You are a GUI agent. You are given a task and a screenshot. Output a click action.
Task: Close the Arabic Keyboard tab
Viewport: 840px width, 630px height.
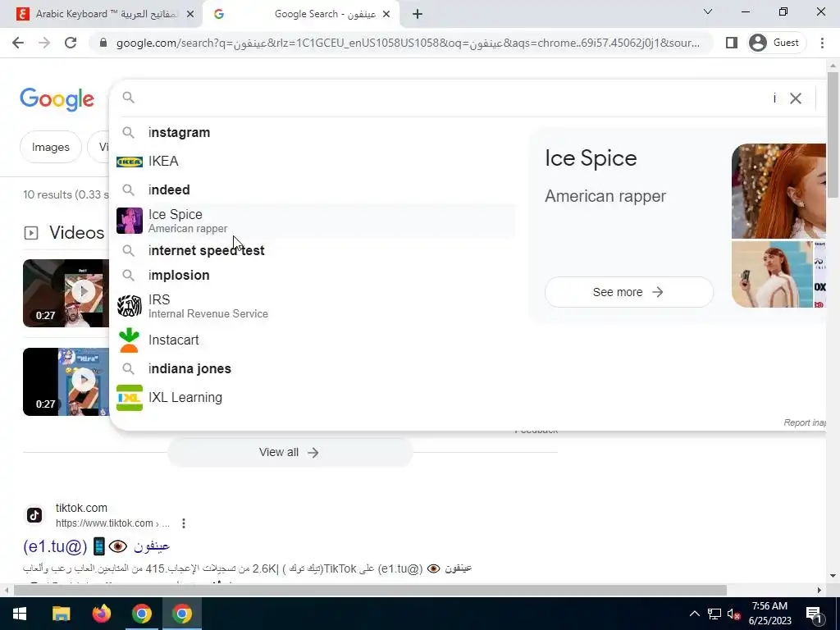coord(190,15)
